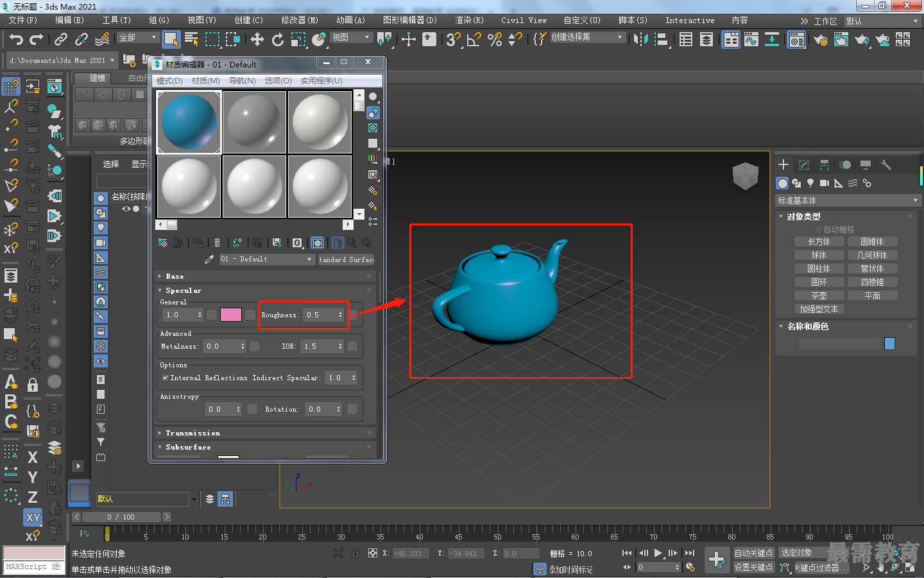The image size is (924, 578).
Task: Pick material from object eyedropper
Action: [209, 259]
